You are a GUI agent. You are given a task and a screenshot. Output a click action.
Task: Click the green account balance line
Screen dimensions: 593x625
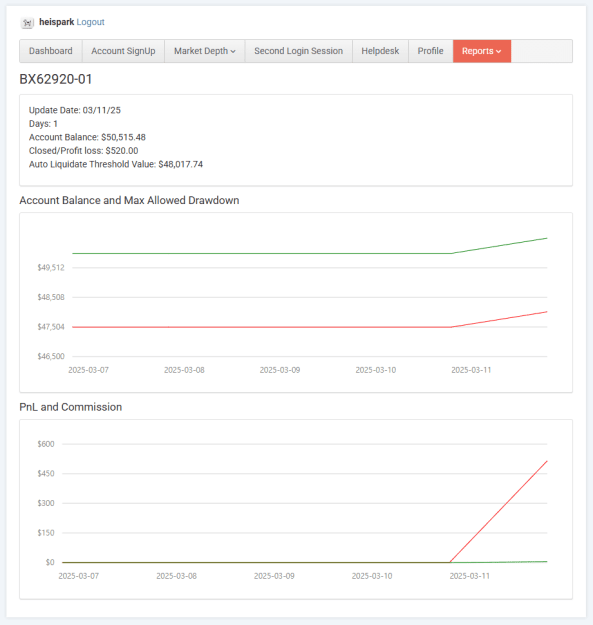(261, 253)
